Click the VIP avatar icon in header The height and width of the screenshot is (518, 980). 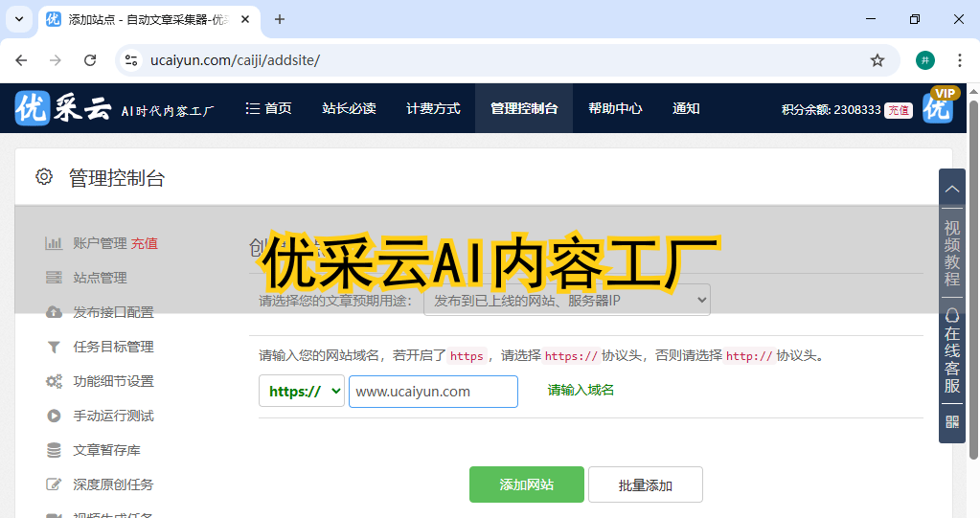click(939, 107)
